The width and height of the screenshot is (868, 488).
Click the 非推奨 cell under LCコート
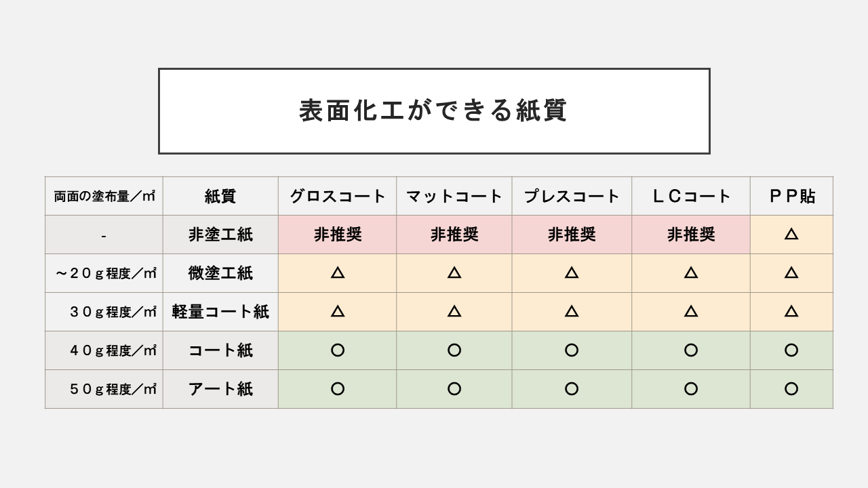pyautogui.click(x=691, y=235)
